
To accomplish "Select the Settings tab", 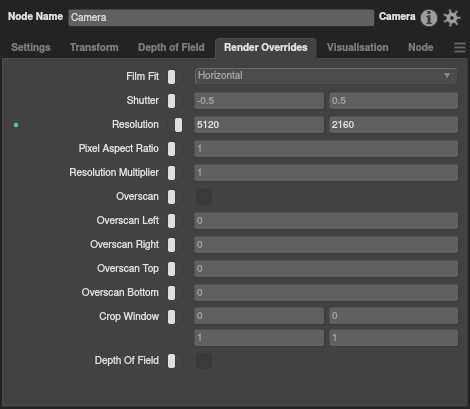I will click(x=31, y=47).
